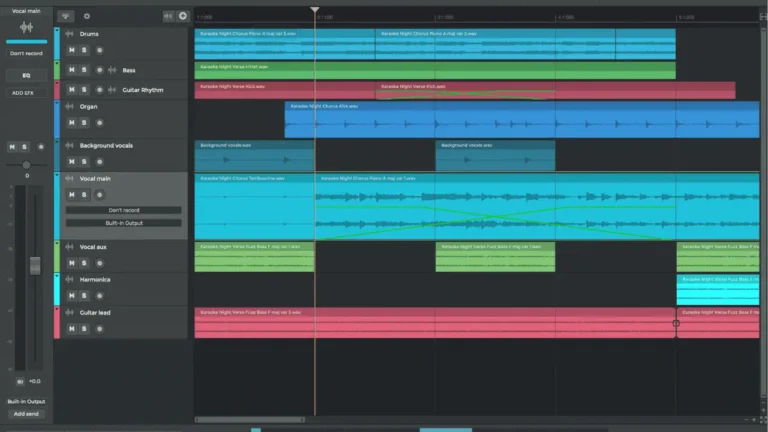Solo the Guitar lead track
Viewport: 768px width, 432px height.
pos(84,329)
